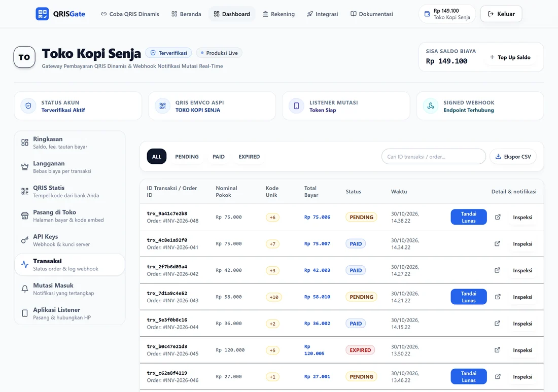Screen dimensions: 558x392
Task: Log out with the Keluar button
Action: 501,14
